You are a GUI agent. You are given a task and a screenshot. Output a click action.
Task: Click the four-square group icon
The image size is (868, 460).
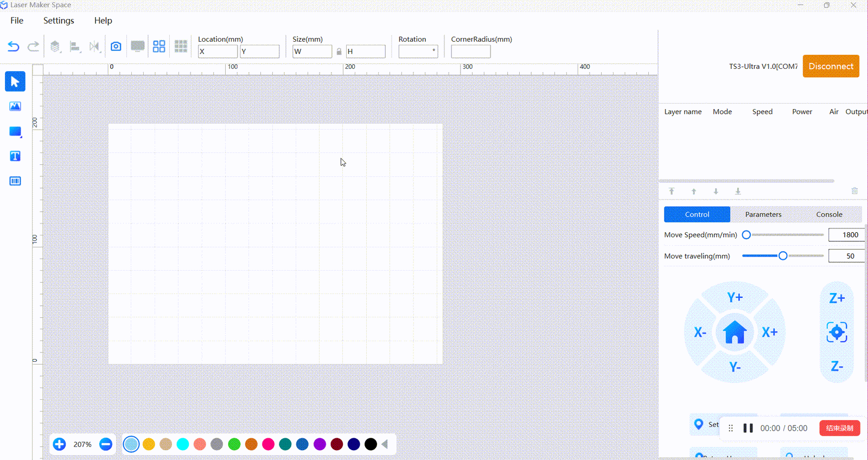[x=159, y=47]
